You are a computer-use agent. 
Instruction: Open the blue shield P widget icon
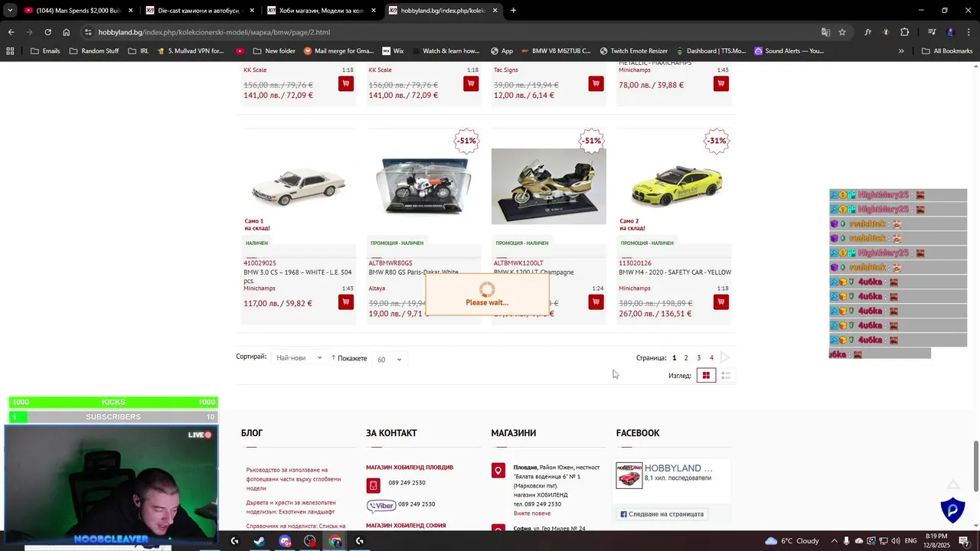952,510
